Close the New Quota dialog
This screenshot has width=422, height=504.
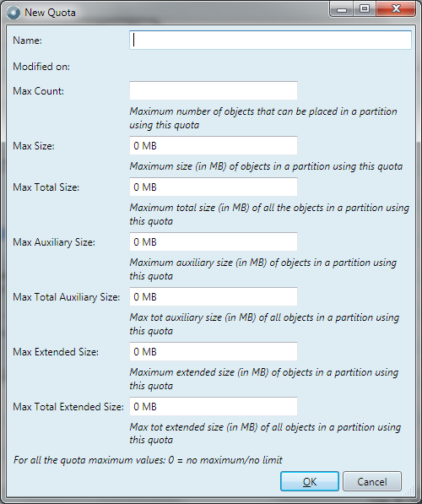(x=396, y=9)
